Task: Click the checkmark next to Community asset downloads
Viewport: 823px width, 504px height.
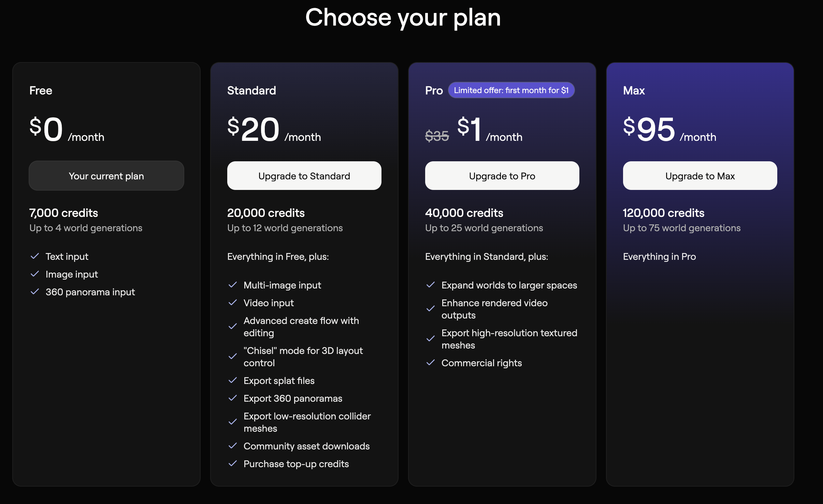Action: (233, 446)
